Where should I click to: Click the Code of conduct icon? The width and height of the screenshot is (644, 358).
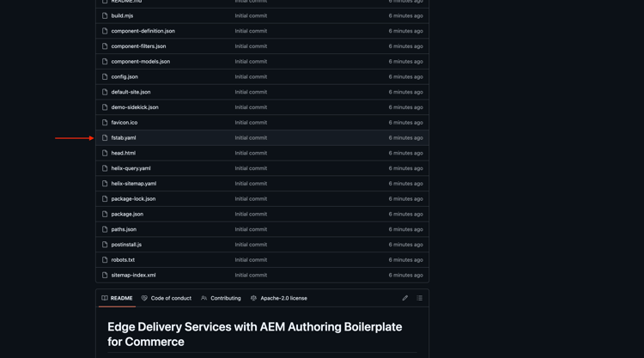[x=144, y=298]
